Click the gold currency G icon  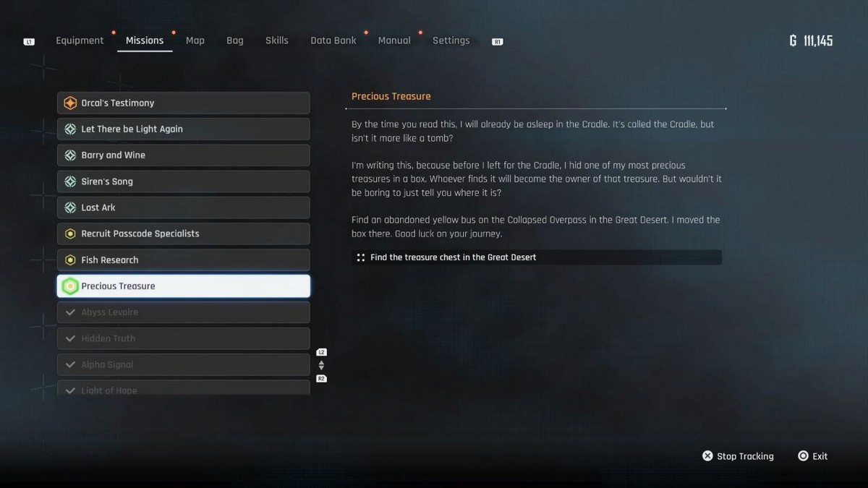[793, 41]
